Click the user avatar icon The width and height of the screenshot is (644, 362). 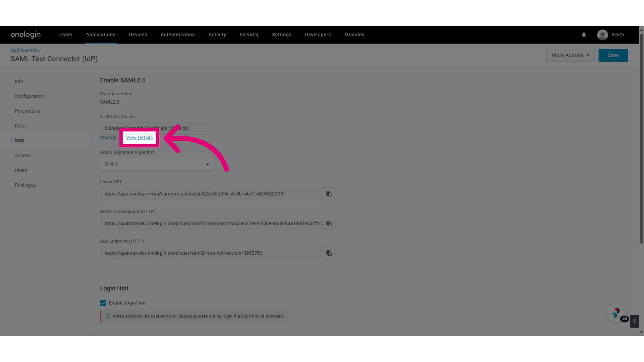point(602,35)
